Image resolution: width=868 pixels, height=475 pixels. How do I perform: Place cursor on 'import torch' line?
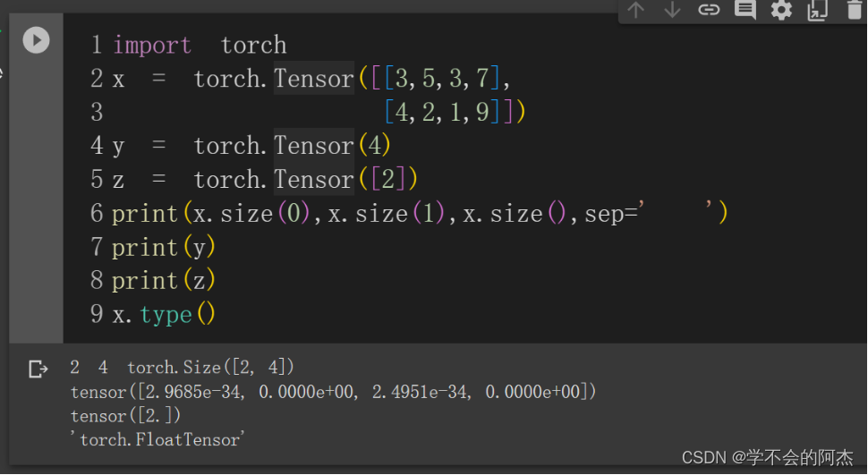pos(200,45)
